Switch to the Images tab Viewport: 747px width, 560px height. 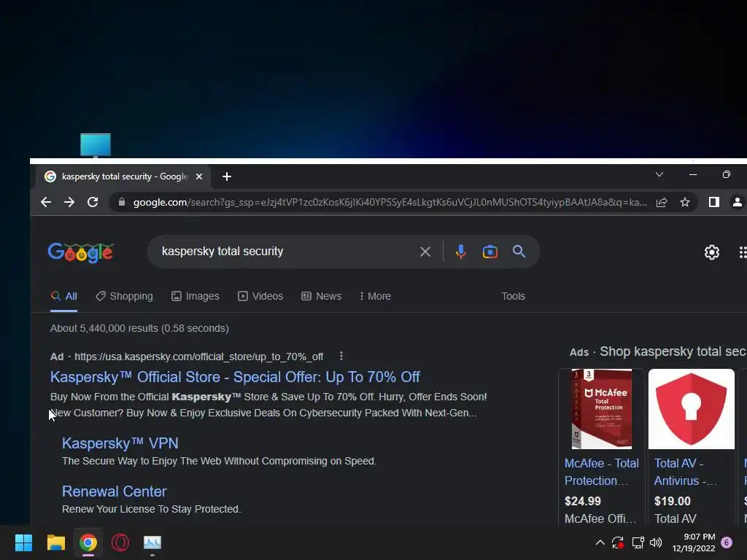196,296
